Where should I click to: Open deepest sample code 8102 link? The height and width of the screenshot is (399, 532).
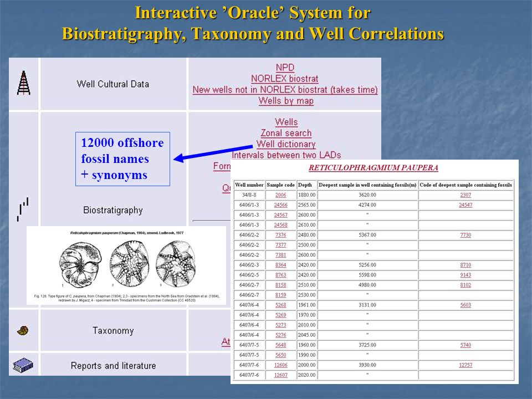point(465,285)
